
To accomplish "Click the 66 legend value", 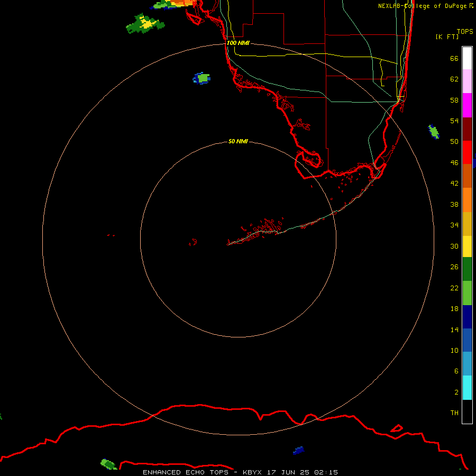I will pos(454,58).
